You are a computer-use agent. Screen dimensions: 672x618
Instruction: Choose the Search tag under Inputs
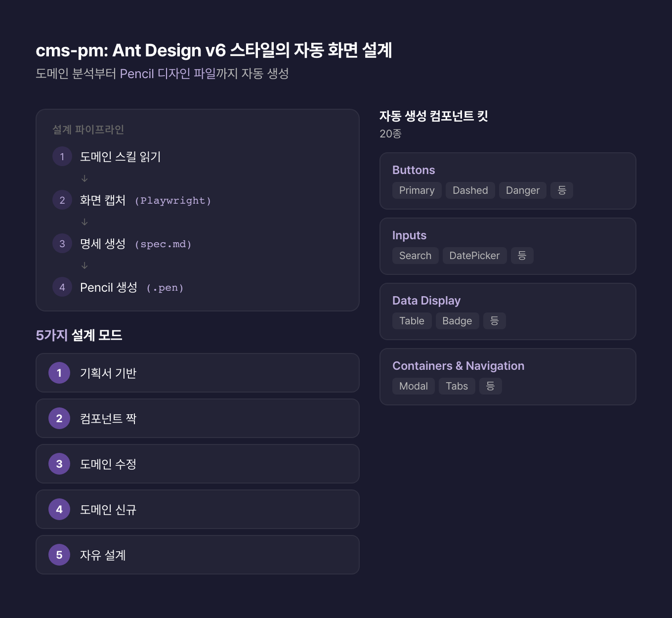[x=415, y=256]
